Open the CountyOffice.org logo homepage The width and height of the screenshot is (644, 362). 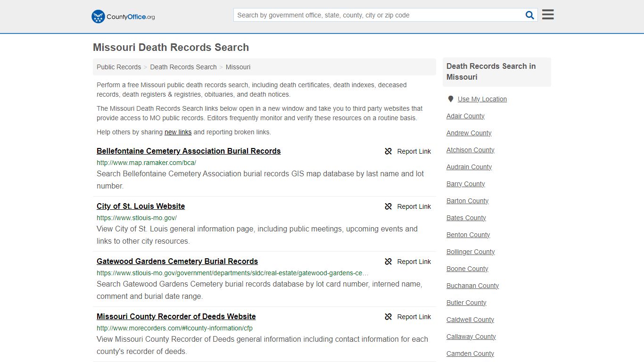point(123,16)
